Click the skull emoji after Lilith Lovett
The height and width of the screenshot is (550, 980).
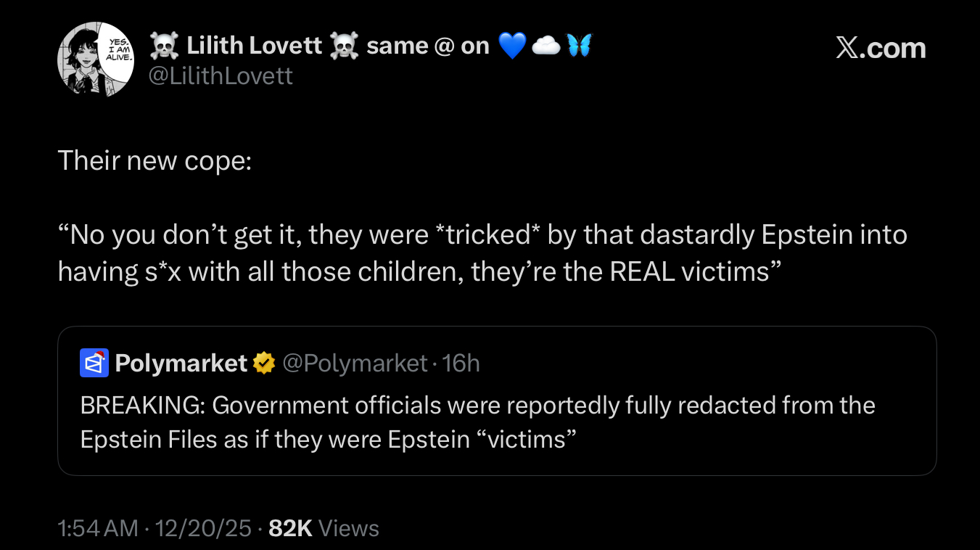(344, 46)
